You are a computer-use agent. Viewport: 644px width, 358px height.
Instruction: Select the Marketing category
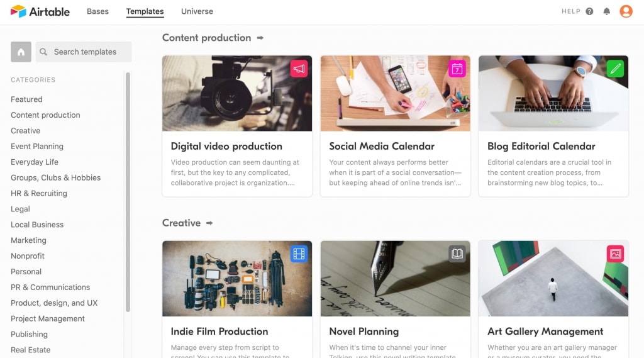pyautogui.click(x=29, y=240)
